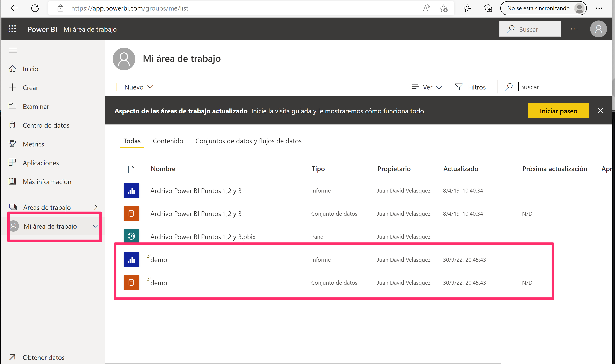Click the Power BI logo text

[x=42, y=29]
